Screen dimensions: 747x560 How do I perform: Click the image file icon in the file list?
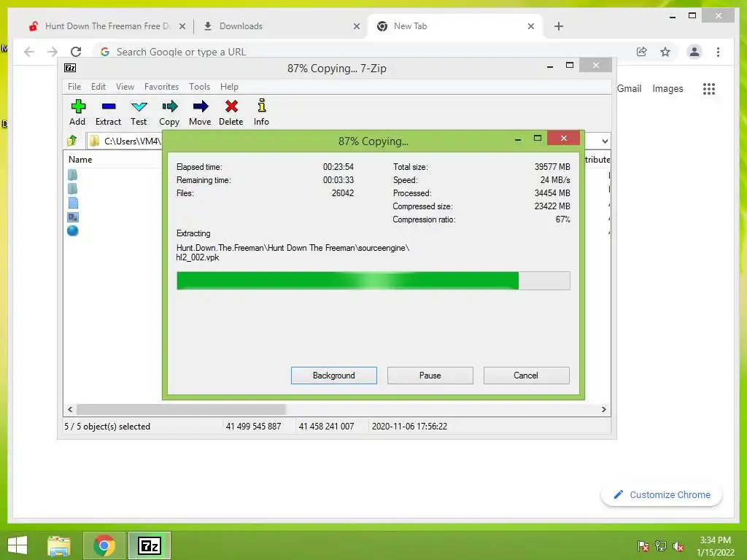pyautogui.click(x=73, y=217)
